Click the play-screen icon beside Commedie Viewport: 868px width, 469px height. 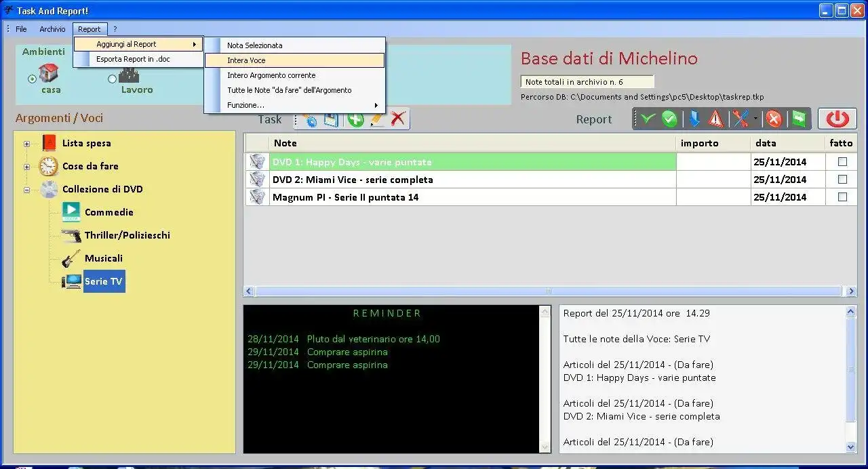(71, 212)
